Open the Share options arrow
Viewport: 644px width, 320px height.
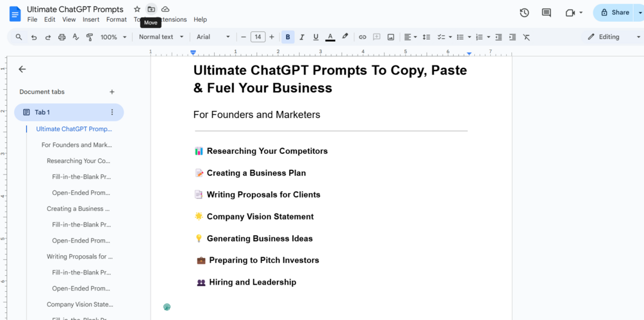pos(639,13)
